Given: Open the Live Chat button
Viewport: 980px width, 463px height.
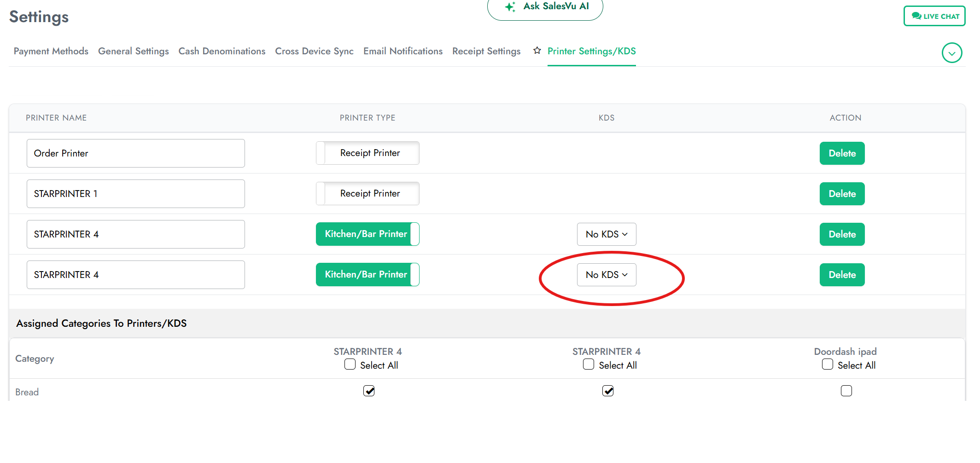Looking at the screenshot, I should (x=934, y=16).
